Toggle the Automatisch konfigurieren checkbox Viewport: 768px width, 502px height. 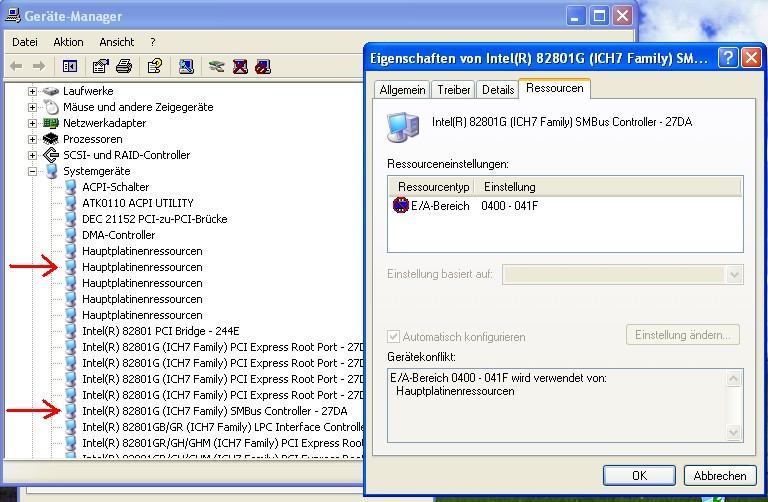pos(393,336)
